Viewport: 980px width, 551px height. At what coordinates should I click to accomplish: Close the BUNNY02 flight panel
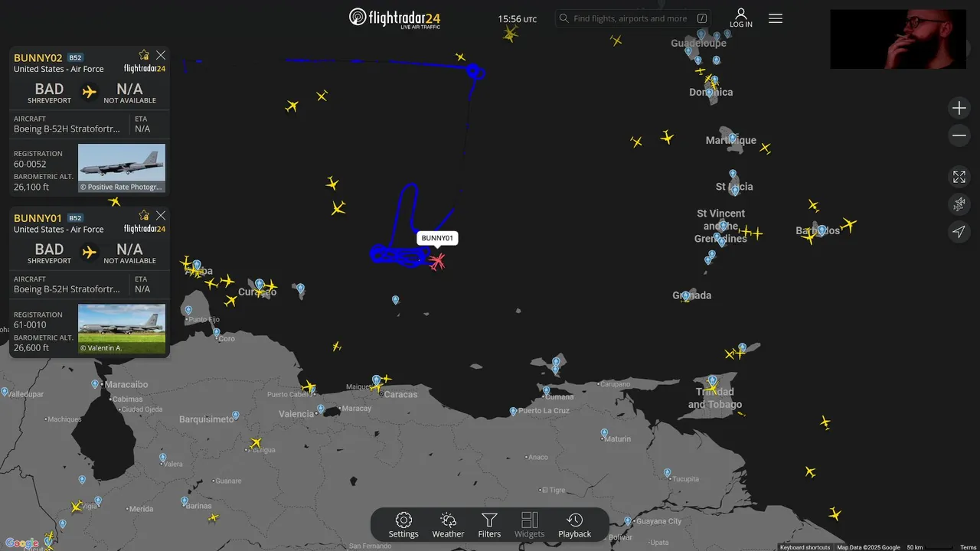click(x=161, y=55)
